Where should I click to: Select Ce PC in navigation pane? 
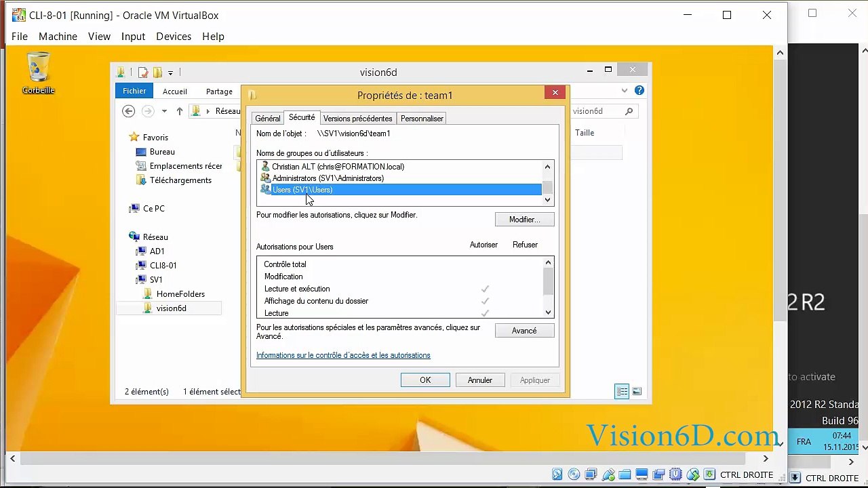(153, 209)
